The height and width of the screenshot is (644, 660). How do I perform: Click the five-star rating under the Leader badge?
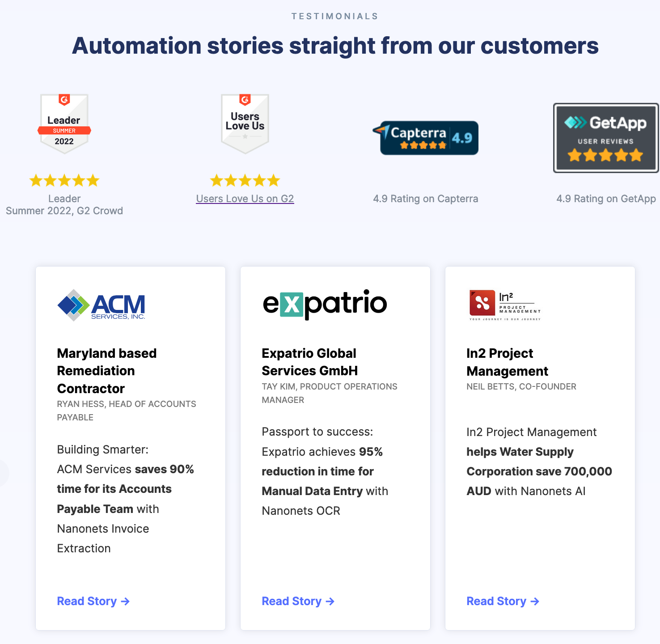64,180
